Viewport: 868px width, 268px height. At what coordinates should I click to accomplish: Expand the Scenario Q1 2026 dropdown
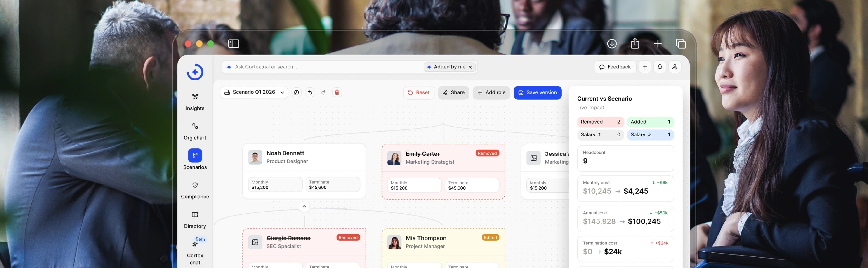(x=254, y=92)
